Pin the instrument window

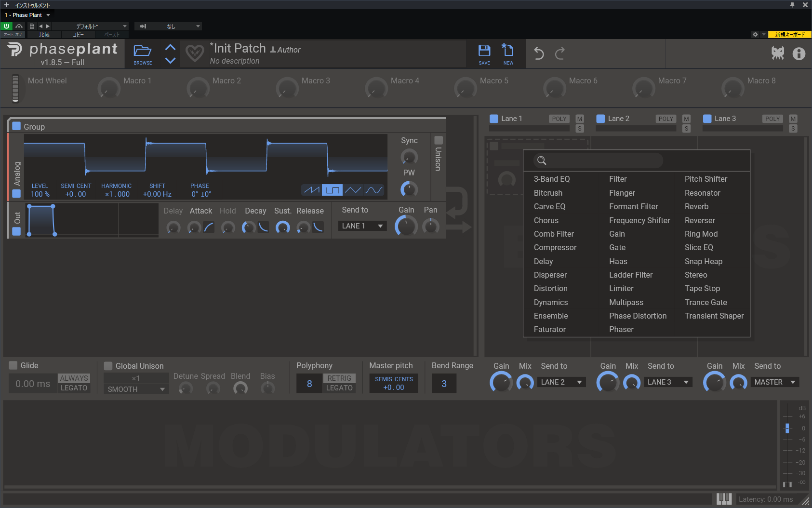click(792, 5)
